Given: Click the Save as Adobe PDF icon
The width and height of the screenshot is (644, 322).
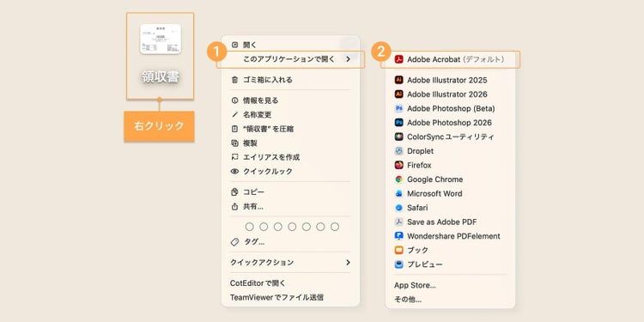Looking at the screenshot, I should coord(398,222).
